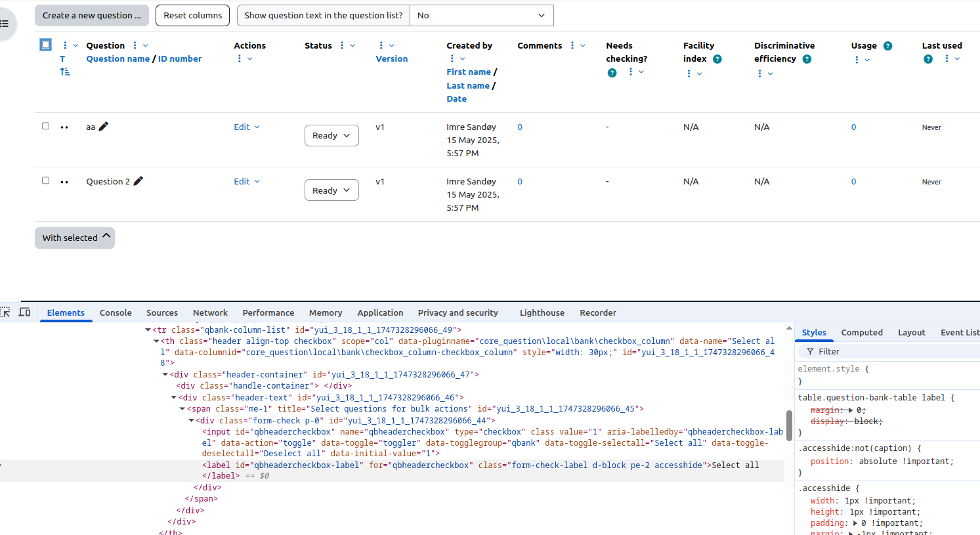Open help icon for Facility index
The height and width of the screenshot is (535, 980).
[717, 59]
